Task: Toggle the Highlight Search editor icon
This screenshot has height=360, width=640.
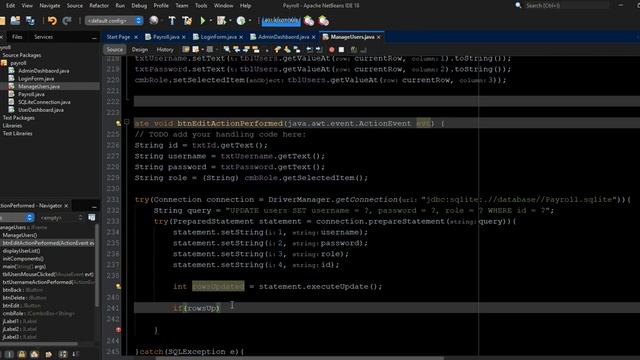Action: click(x=256, y=50)
